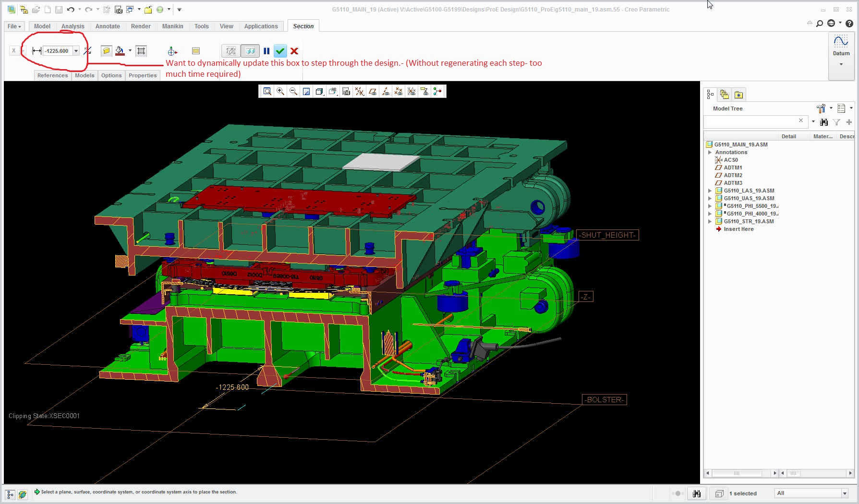Toggle the hatch pattern display button
The image size is (859, 504).
141,51
